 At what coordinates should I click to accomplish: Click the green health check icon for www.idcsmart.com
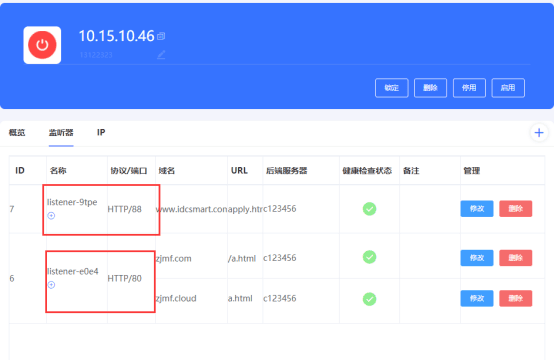[x=369, y=209]
